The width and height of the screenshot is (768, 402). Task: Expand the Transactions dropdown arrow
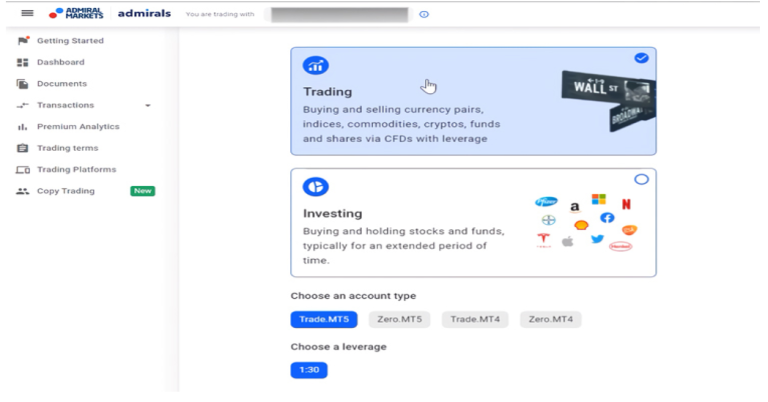point(148,105)
